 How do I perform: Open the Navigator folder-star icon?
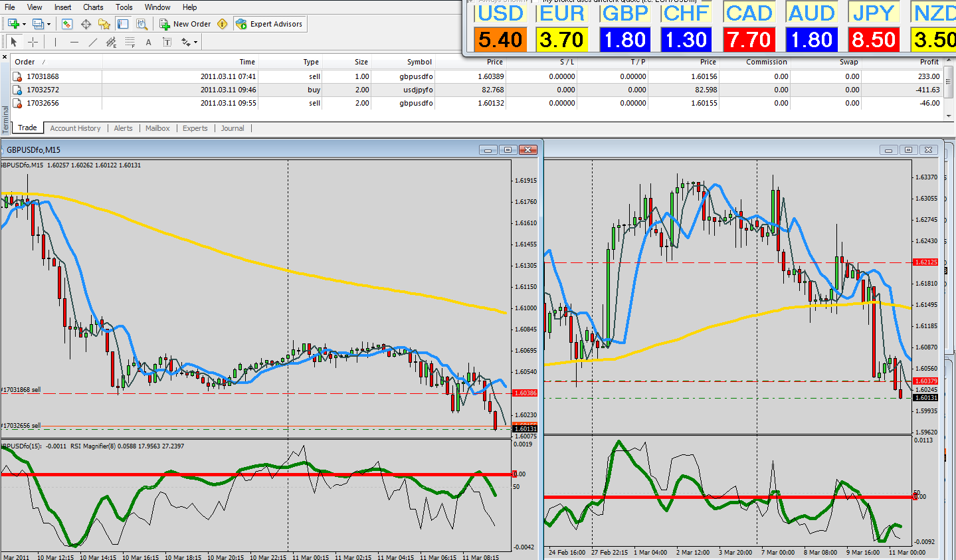tap(104, 24)
